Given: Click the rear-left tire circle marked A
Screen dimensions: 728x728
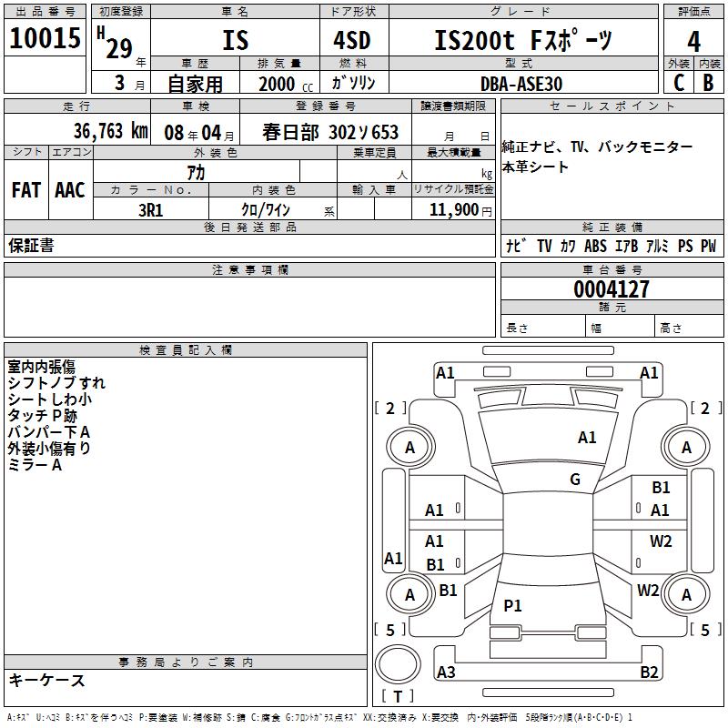Looking at the screenshot, I should [x=410, y=594].
